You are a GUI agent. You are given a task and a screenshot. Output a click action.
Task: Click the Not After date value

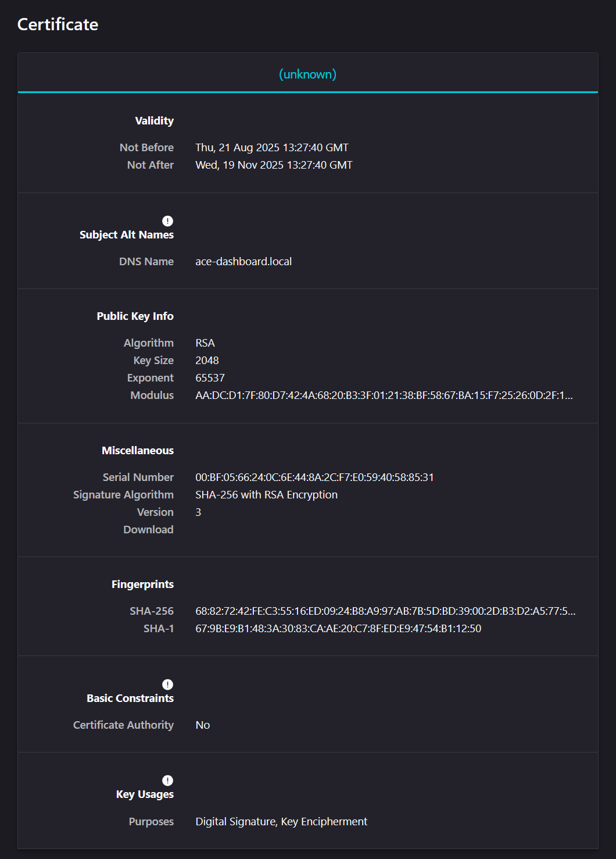[274, 165]
